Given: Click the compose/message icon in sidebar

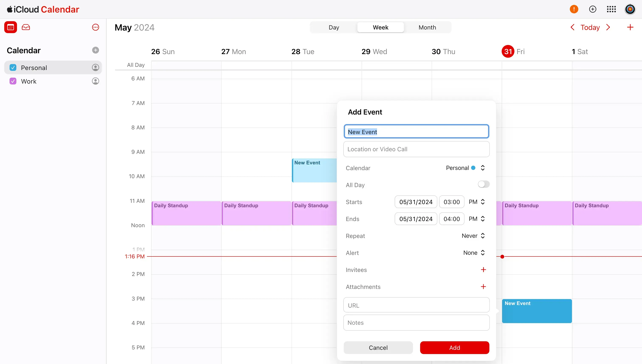Looking at the screenshot, I should (x=26, y=27).
